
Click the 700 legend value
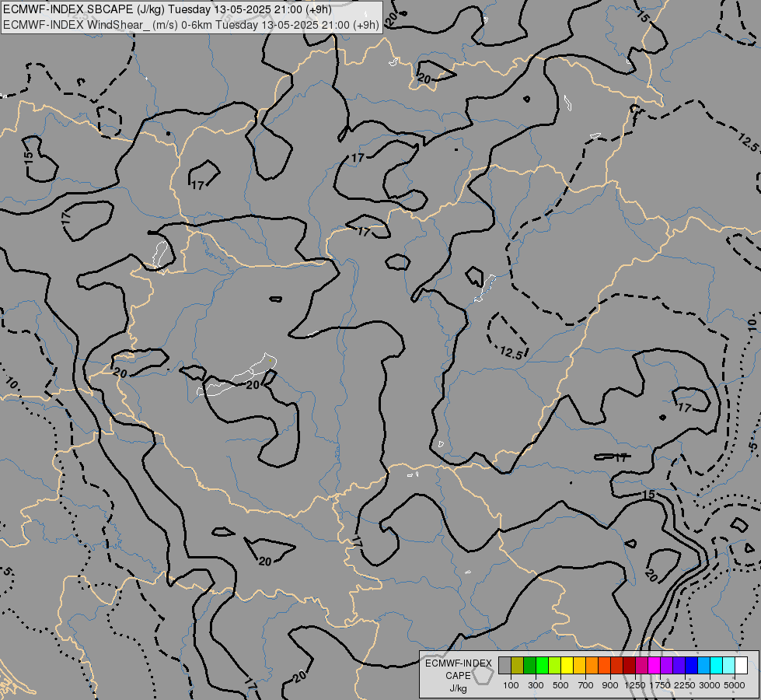coord(586,685)
